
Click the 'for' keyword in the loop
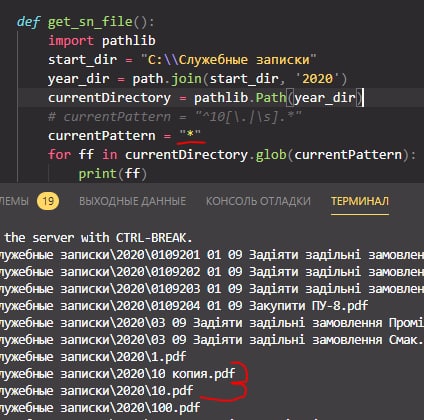click(x=59, y=155)
